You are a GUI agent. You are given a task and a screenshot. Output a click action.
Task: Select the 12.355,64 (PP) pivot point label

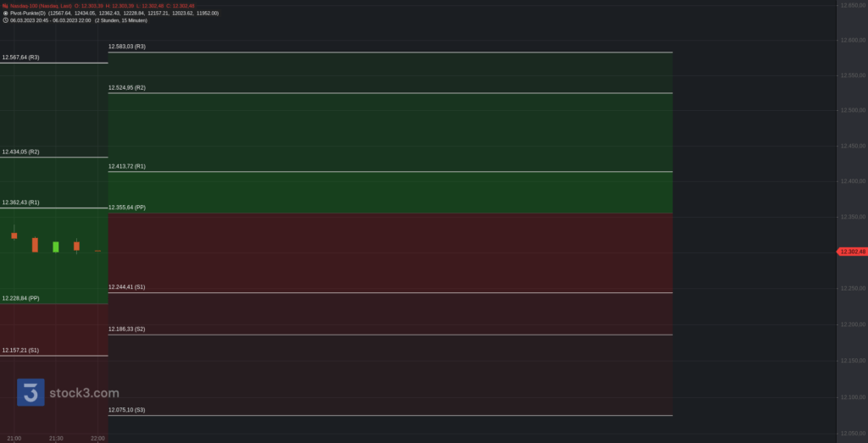127,208
